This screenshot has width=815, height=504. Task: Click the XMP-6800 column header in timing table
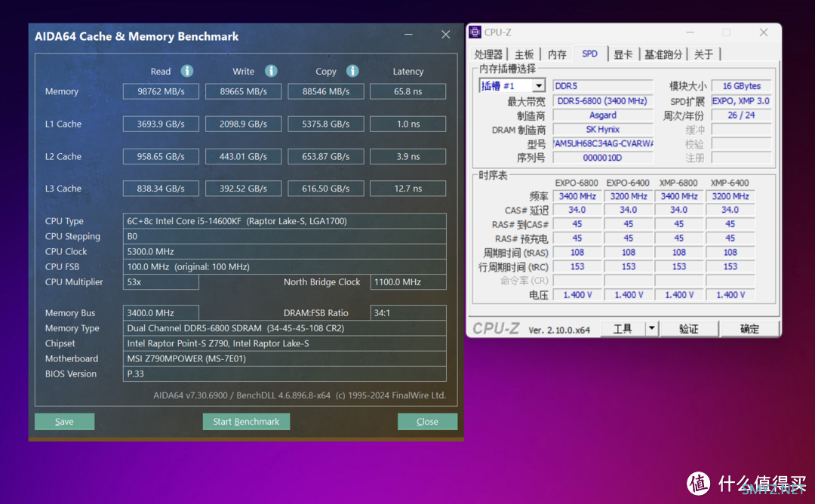coord(679,183)
